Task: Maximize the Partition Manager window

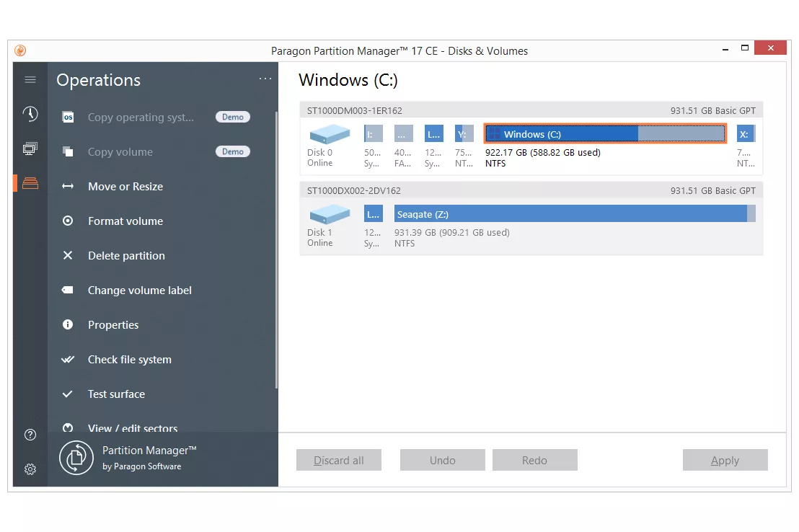Action: [744, 48]
